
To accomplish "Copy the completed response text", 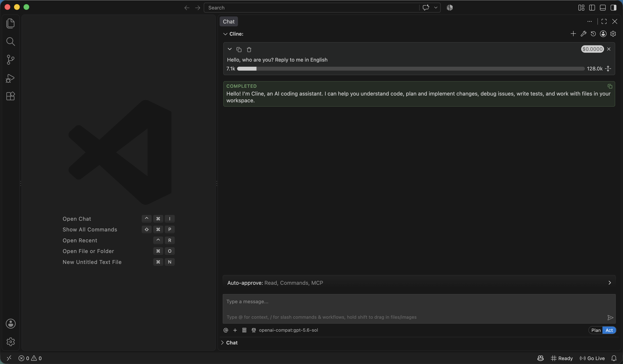I will [610, 86].
